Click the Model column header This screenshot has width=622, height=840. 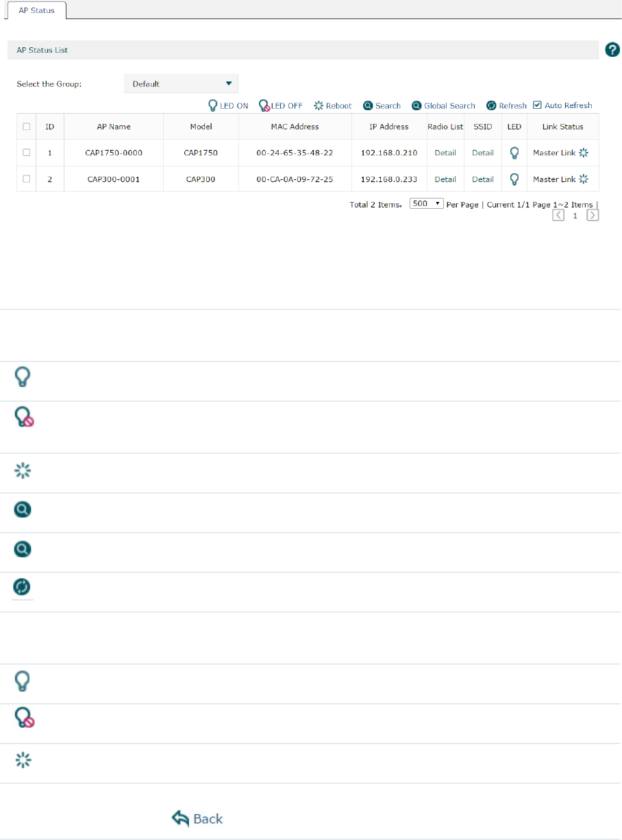pos(201,127)
